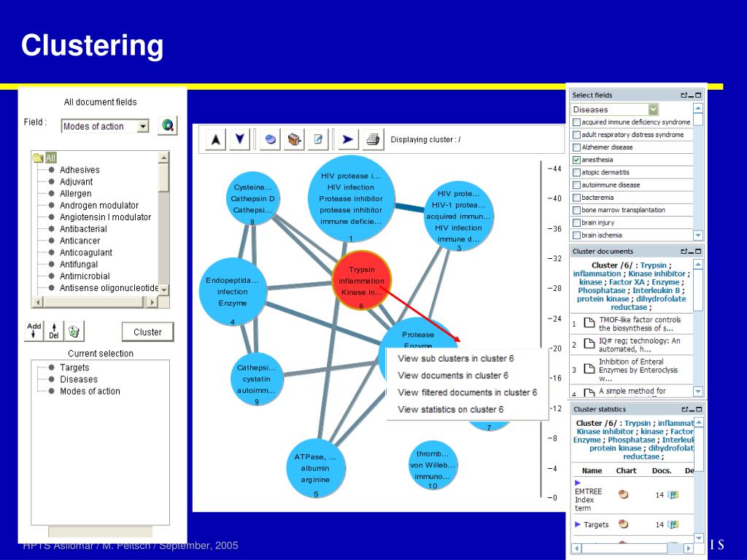Click the down arrow cluster toolbar button
The width and height of the screenshot is (747, 560).
tap(239, 139)
